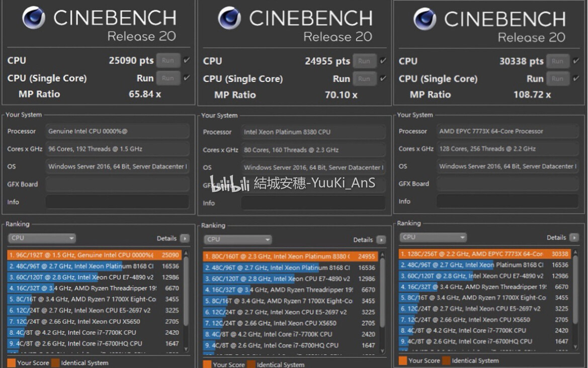
Task: Click processor field 'Intel Xeon Platinum 8380 CPU'
Action: tap(313, 132)
